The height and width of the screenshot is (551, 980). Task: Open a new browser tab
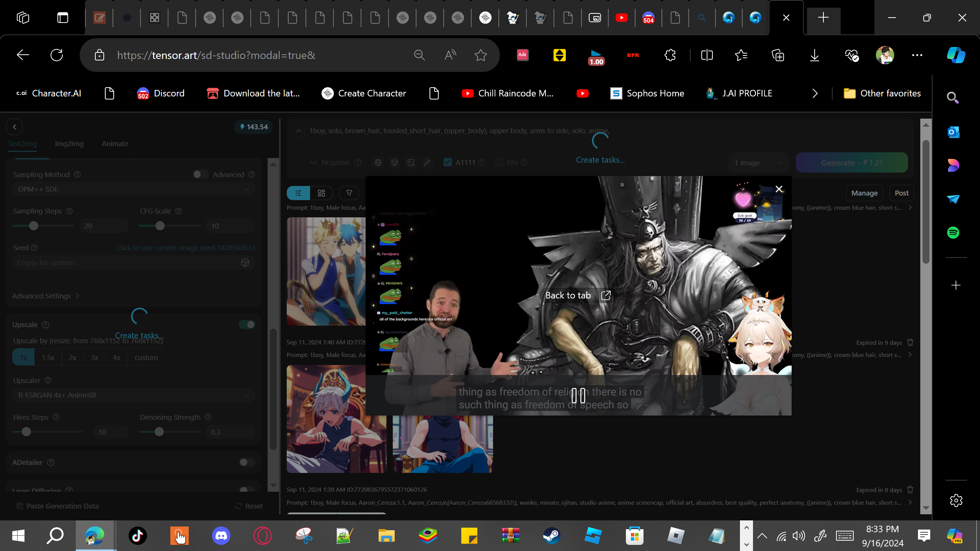click(x=823, y=18)
